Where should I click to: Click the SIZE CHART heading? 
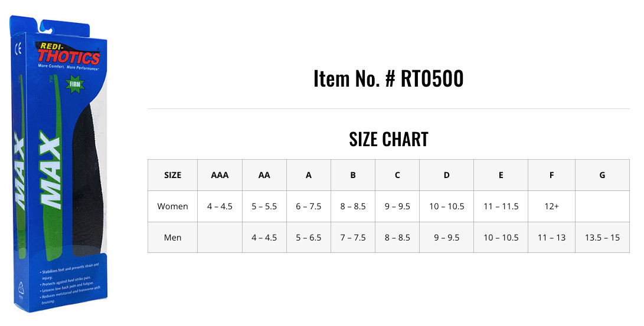[388, 139]
